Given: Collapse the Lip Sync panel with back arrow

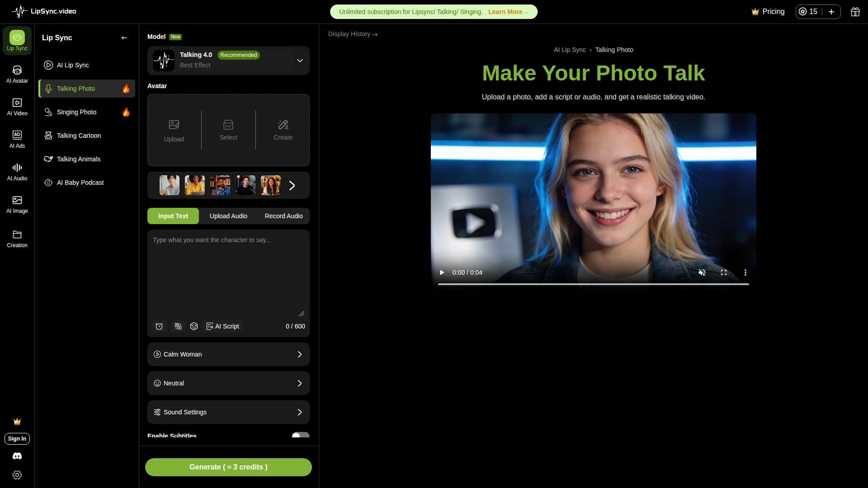Looking at the screenshot, I should (124, 38).
